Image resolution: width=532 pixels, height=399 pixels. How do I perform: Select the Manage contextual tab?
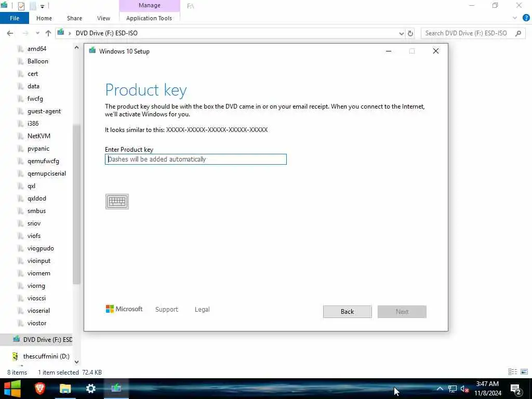point(149,5)
